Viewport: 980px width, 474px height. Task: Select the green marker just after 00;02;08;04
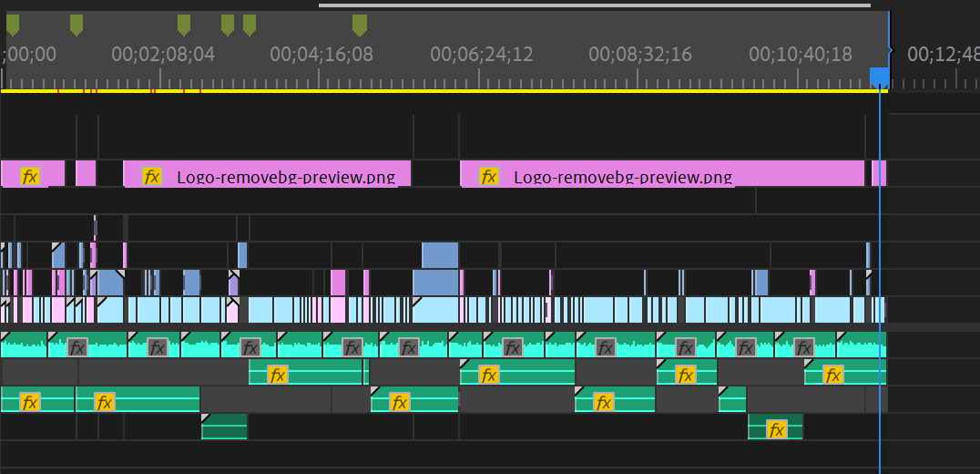click(x=184, y=25)
